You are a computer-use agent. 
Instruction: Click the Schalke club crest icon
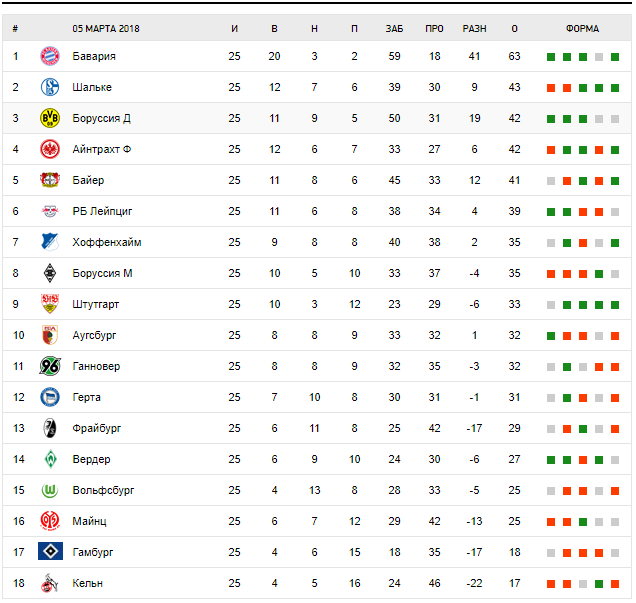tap(50, 87)
